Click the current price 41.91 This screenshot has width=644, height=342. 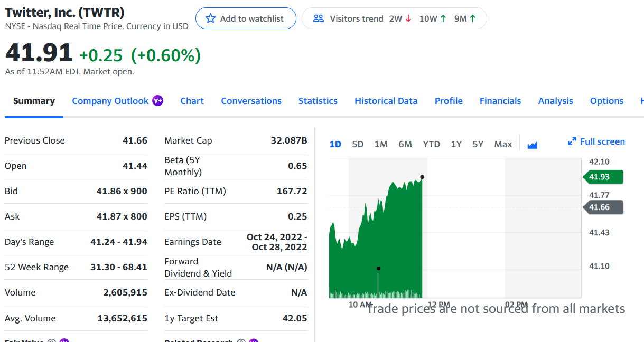[39, 53]
